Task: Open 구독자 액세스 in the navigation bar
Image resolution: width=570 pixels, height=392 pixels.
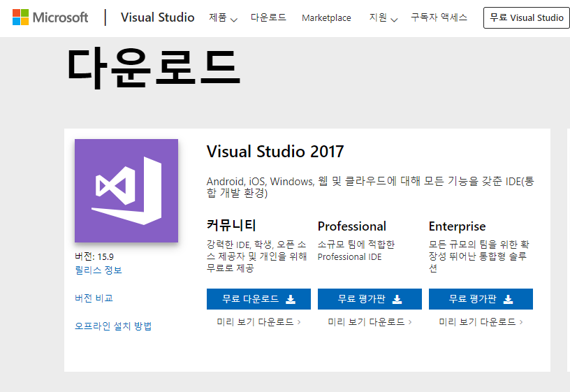Action: (x=439, y=17)
